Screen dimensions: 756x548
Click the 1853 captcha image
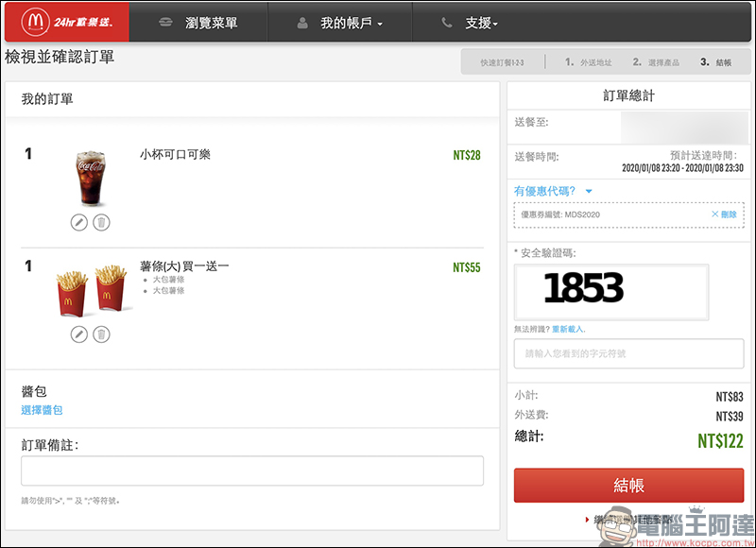pyautogui.click(x=611, y=292)
